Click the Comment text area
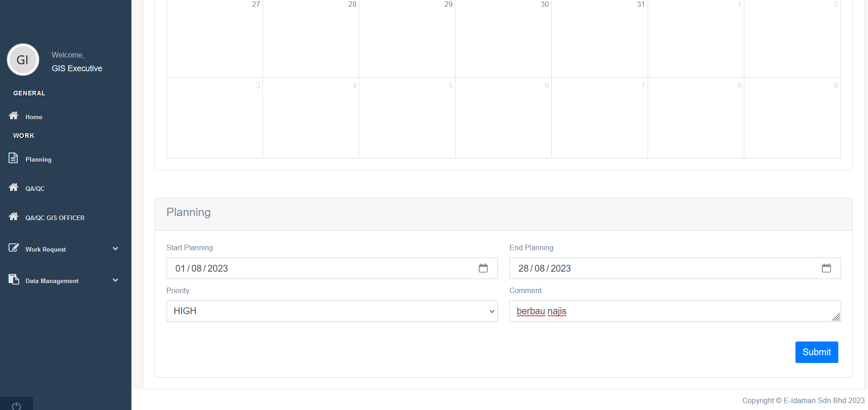 tap(671, 311)
